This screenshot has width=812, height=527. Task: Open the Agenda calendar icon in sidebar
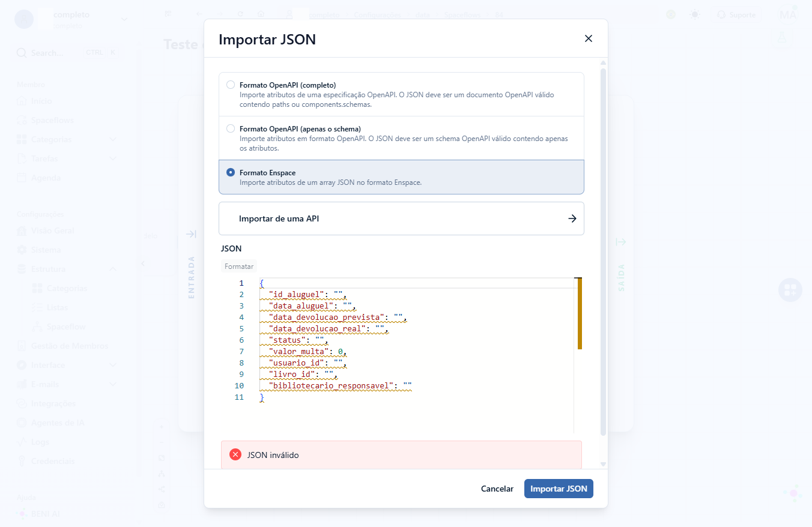coord(22,178)
